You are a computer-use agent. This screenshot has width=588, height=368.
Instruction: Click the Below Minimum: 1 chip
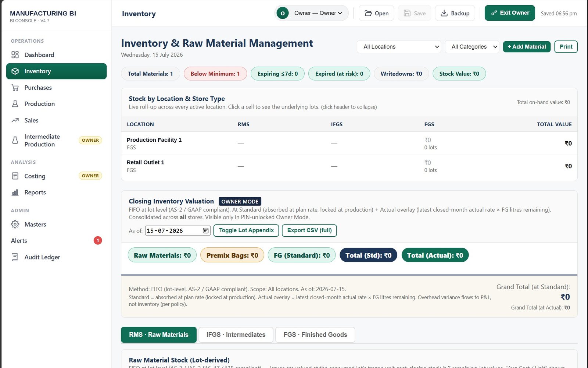point(215,74)
